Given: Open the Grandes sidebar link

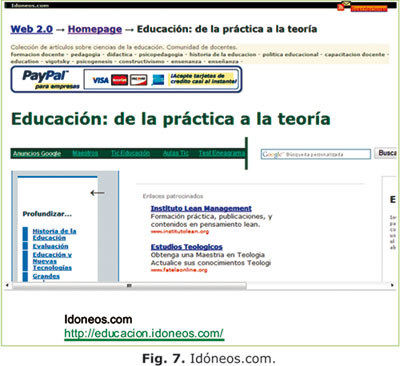Looking at the screenshot, I should coord(46,276).
